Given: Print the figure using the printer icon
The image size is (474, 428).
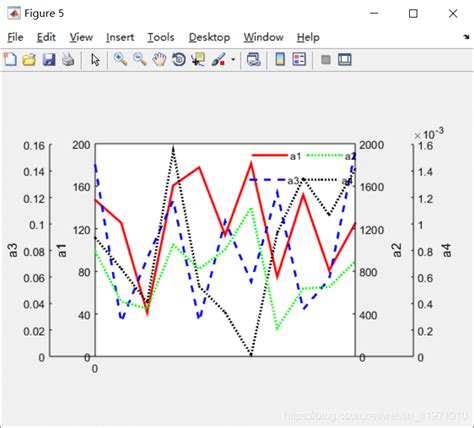Looking at the screenshot, I should click(x=68, y=60).
